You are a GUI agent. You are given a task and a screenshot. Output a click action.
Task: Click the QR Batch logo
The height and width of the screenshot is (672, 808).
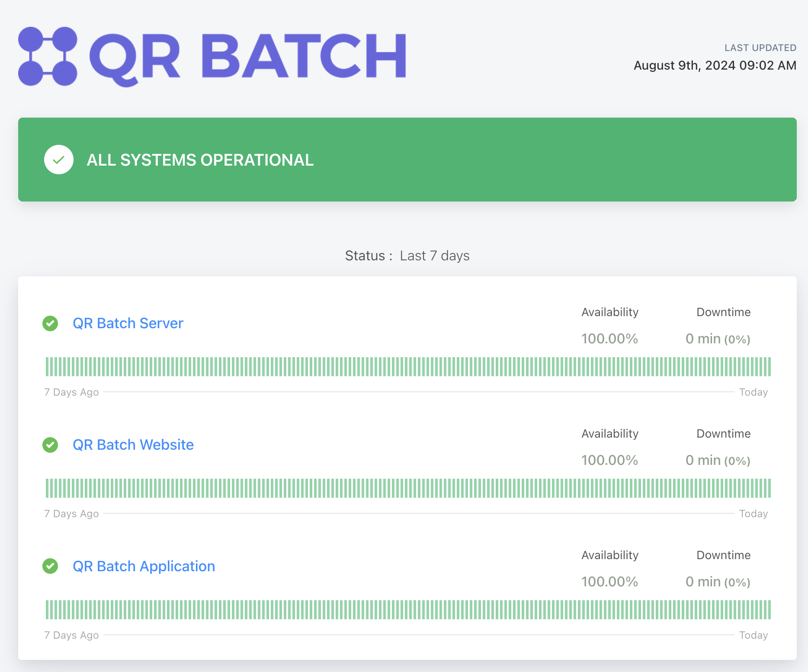(x=212, y=57)
